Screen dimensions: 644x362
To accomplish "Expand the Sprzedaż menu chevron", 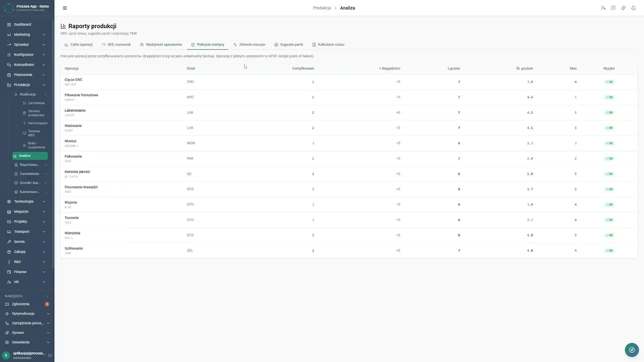I will [44, 45].
